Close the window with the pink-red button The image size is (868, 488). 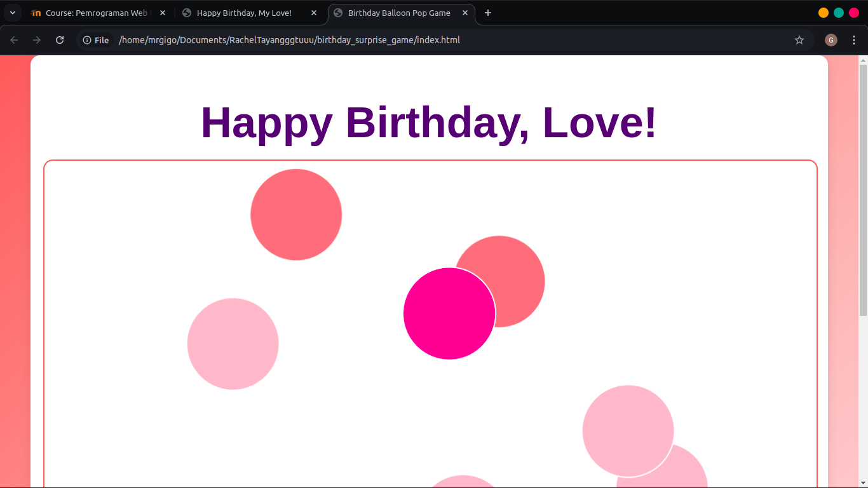(x=854, y=13)
